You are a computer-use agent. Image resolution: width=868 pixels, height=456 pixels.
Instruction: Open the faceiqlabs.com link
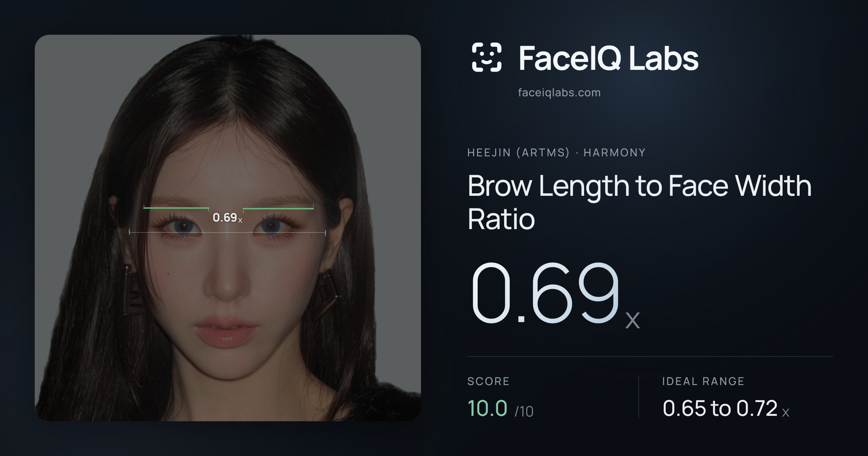tap(559, 93)
